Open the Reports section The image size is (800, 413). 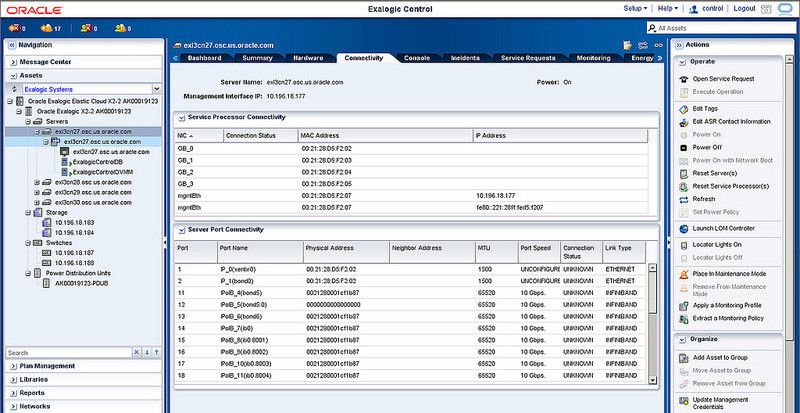pyautogui.click(x=83, y=393)
